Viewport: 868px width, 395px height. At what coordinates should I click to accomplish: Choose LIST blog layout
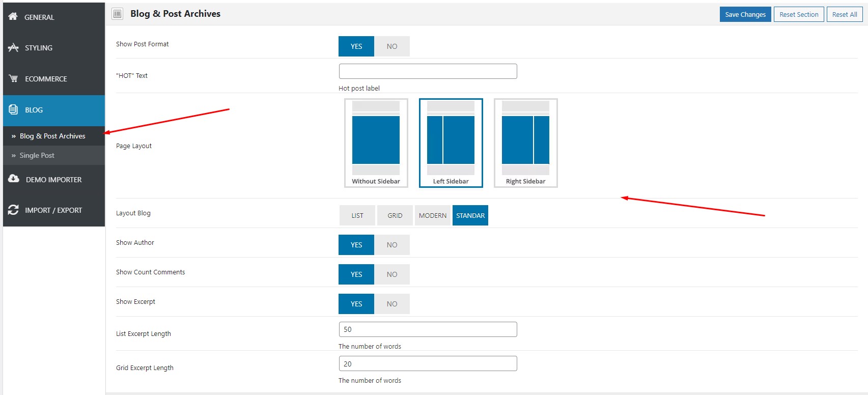(x=357, y=215)
